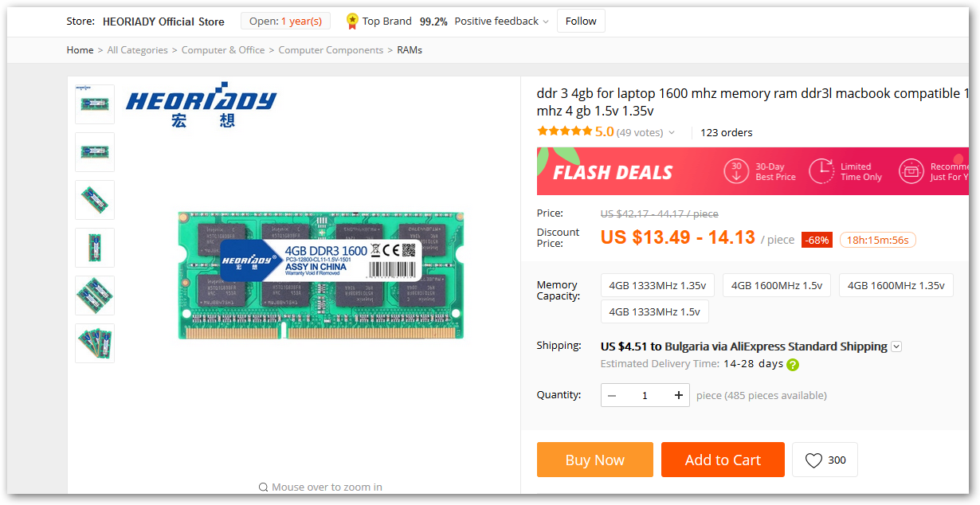Expand the Positive feedback dropdown
This screenshot has height=505, width=980.
pyautogui.click(x=546, y=22)
